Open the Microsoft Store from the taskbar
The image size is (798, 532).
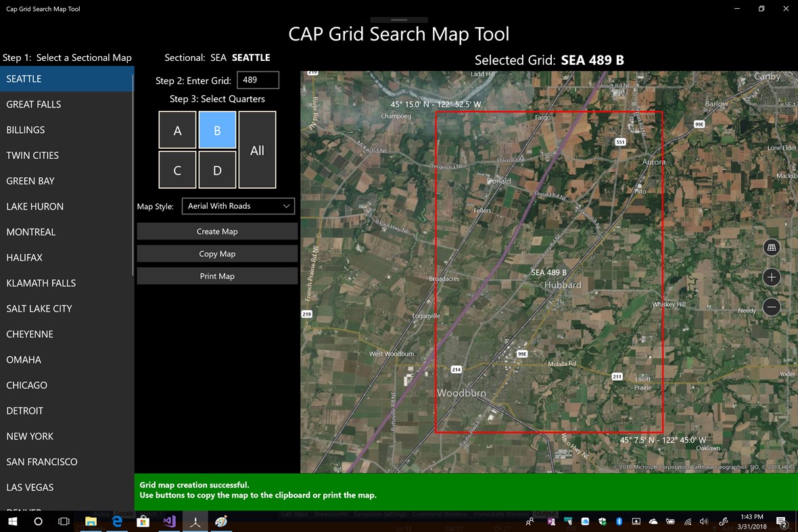143,521
